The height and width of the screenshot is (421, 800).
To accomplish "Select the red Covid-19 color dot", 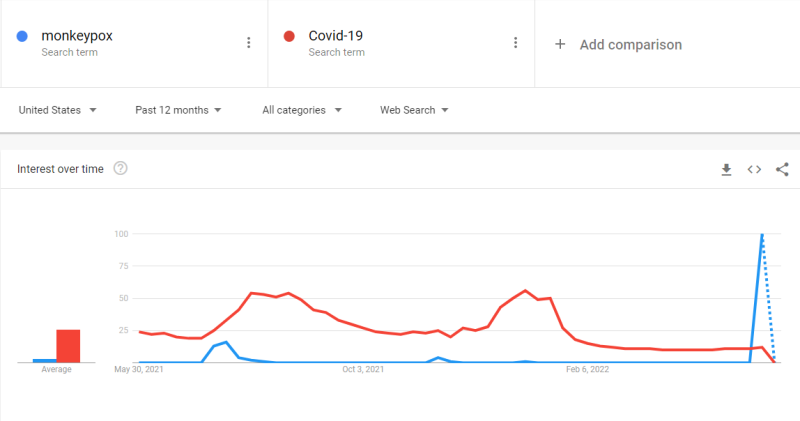I will coord(289,36).
